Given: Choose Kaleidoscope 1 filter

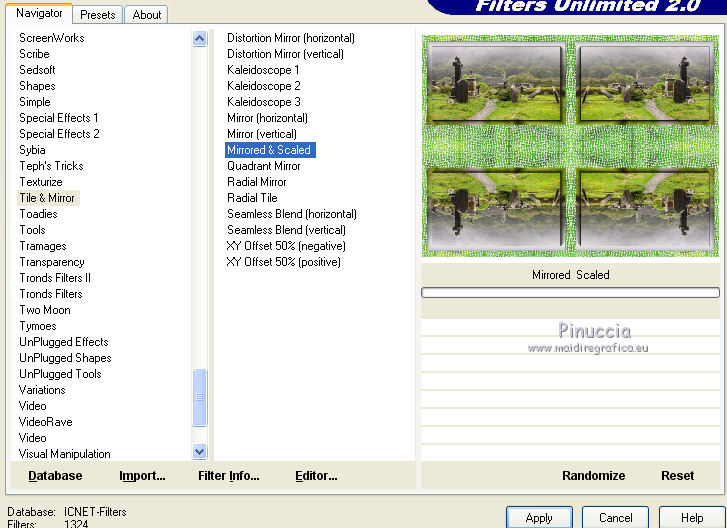Looking at the screenshot, I should point(263,70).
